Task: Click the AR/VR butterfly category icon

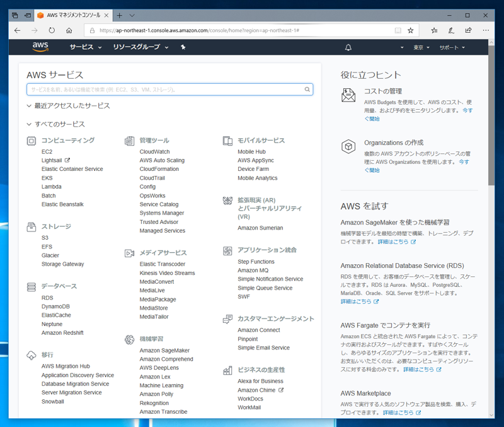Action: [227, 201]
